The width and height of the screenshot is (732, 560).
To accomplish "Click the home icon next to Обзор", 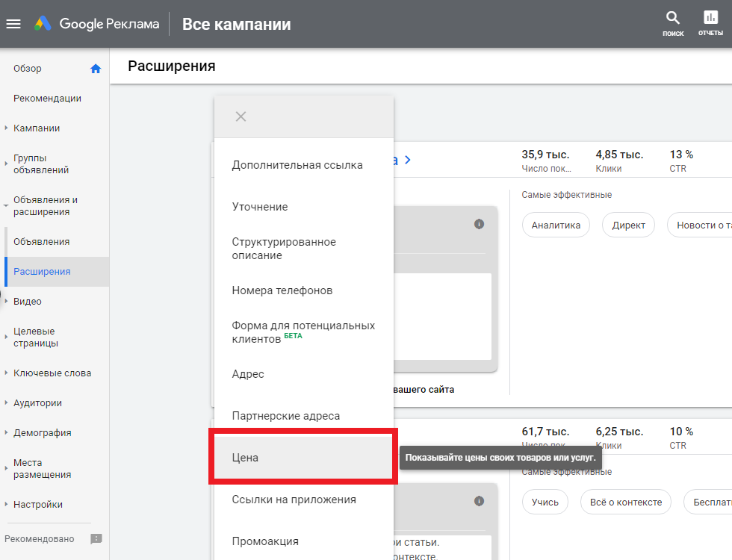I will coord(96,69).
